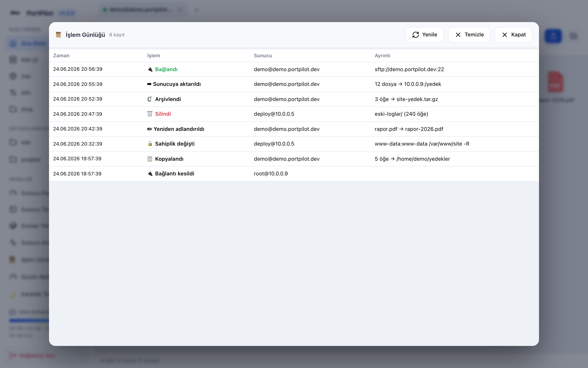
Task: Click timestamp 24.06.2026 20:47:39
Action: coord(78,114)
